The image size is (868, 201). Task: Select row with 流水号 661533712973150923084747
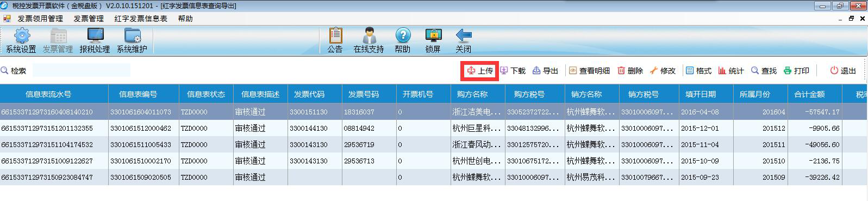pyautogui.click(x=433, y=177)
